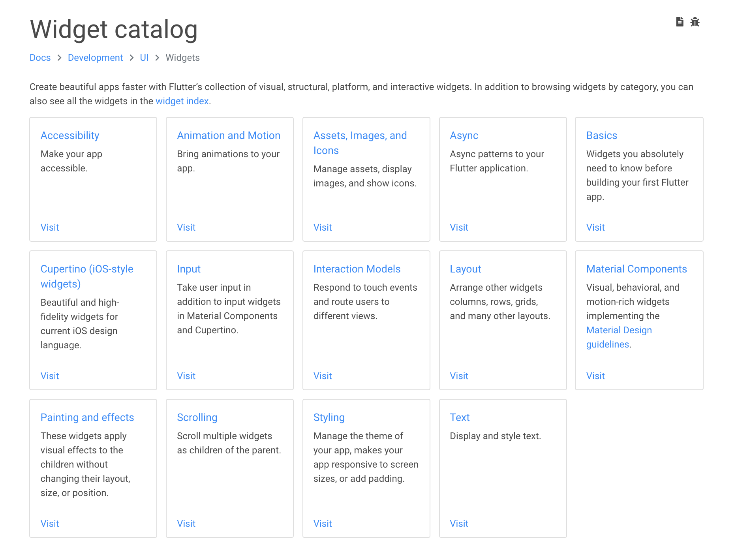Open the widget index link

(x=182, y=101)
